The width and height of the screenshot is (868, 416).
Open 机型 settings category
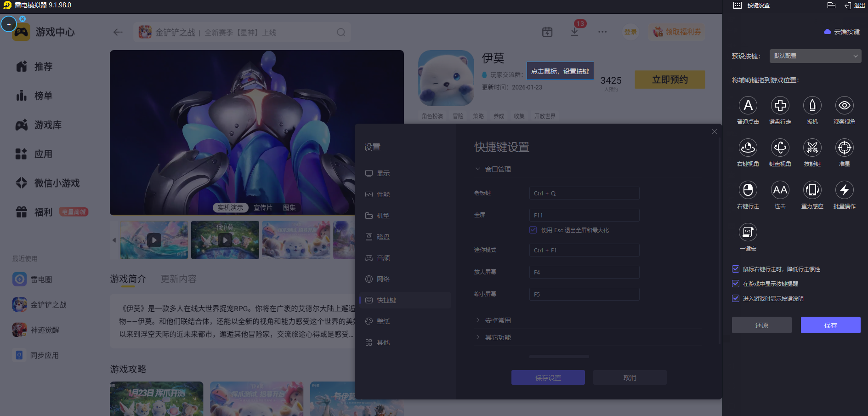pos(405,216)
